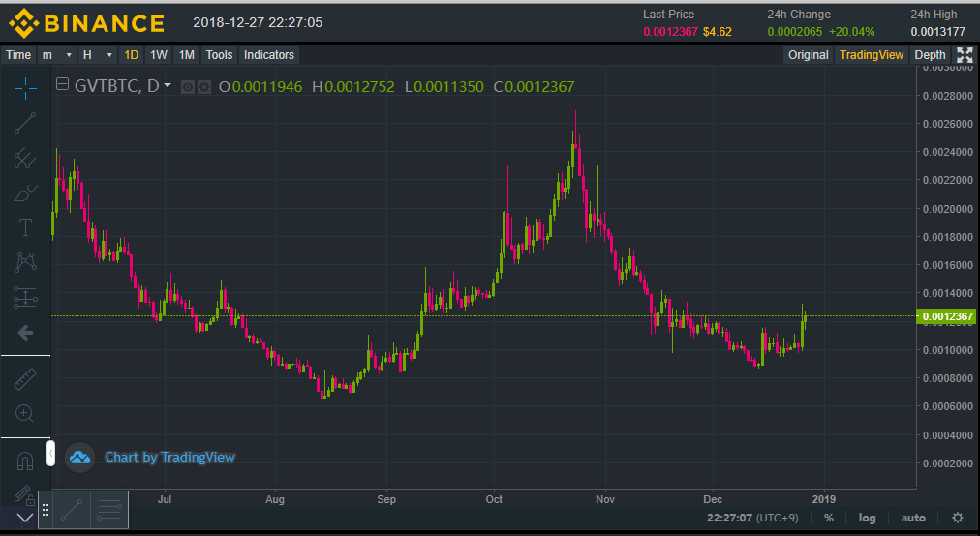The height and width of the screenshot is (536, 980).
Task: Toggle auto scale on price axis
Action: coord(912,518)
